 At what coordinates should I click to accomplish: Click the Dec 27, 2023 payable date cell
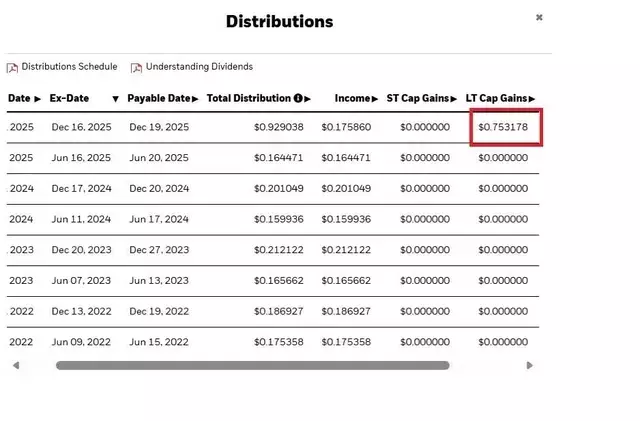tap(159, 250)
